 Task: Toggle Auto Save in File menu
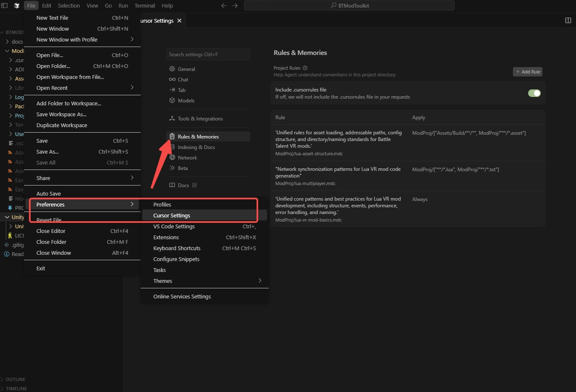82,193
